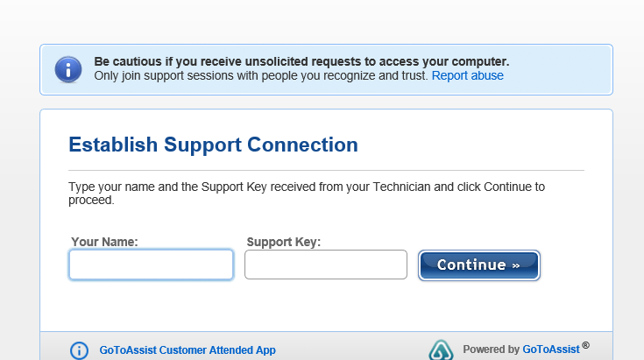Screen dimensions: 644x360
Task: Click the Establish Support Connection heading
Action: click(x=213, y=145)
